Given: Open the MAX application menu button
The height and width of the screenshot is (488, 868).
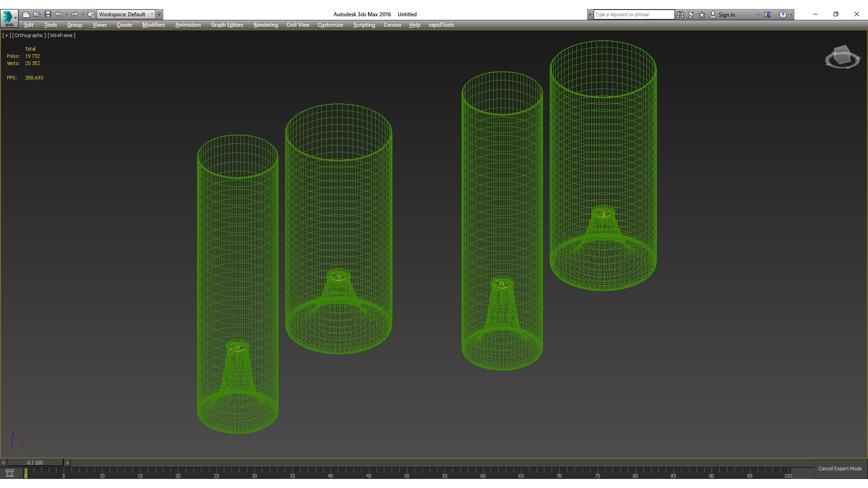Looking at the screenshot, I should pyautogui.click(x=9, y=17).
